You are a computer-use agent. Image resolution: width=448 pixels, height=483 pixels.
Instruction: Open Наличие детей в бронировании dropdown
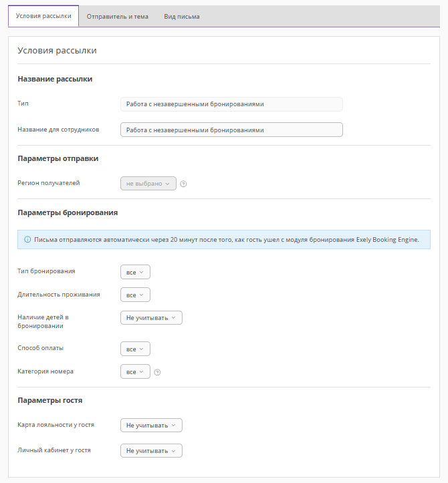(x=151, y=318)
